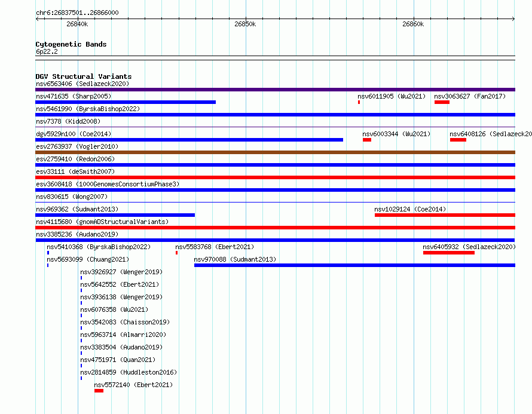Open nsv970088 (Sudmant2013) label
Image resolution: width=532 pixels, height=414 pixels.
(x=235, y=259)
